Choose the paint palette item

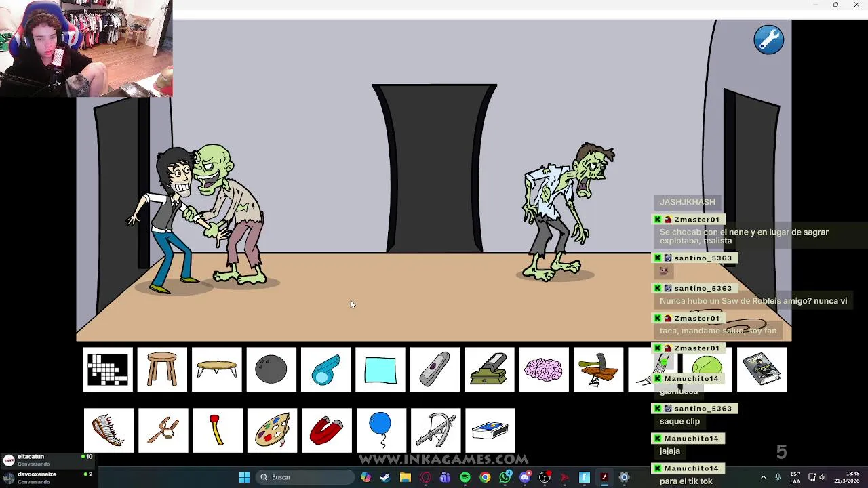click(272, 430)
